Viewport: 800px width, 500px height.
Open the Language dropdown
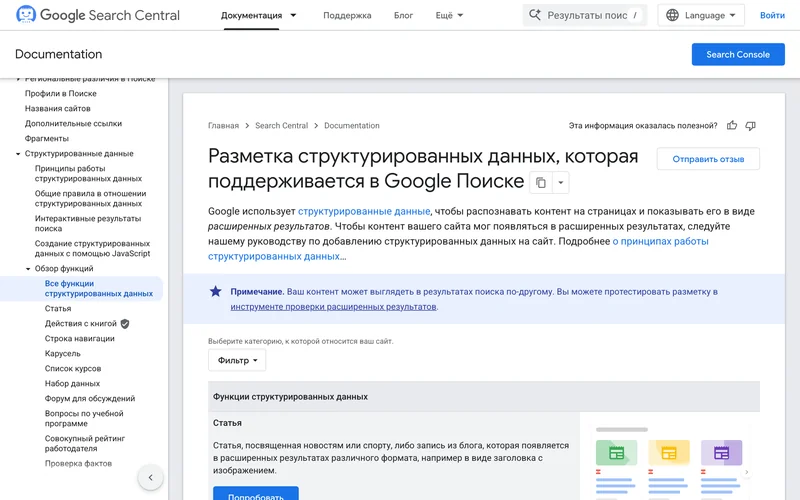701,15
